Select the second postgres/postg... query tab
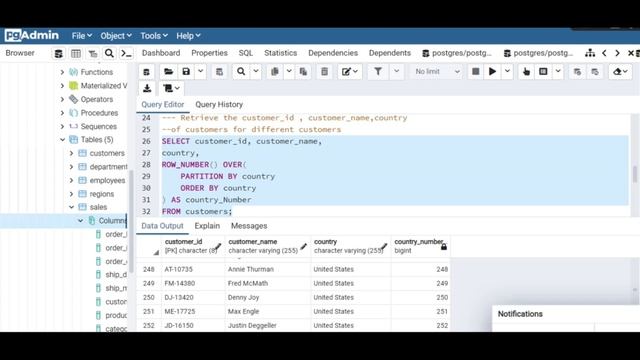Viewport: 640px width, 360px height. click(x=538, y=53)
